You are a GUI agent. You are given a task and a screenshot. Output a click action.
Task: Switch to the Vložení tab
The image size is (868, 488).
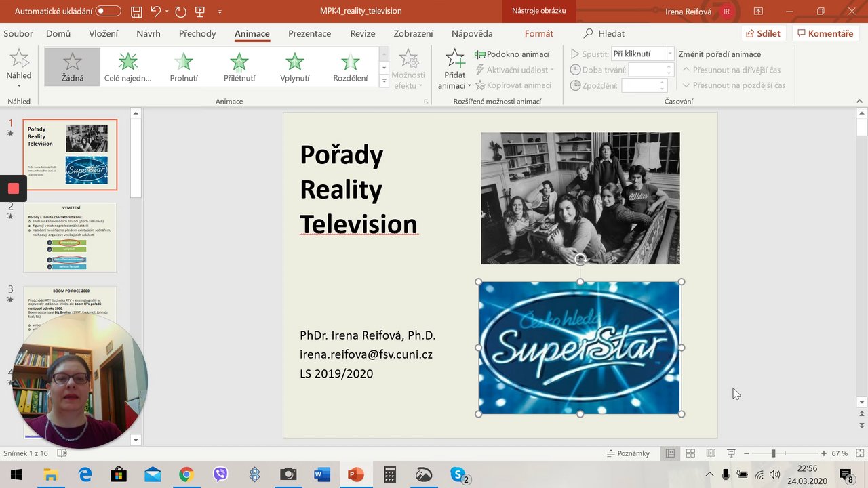(103, 33)
